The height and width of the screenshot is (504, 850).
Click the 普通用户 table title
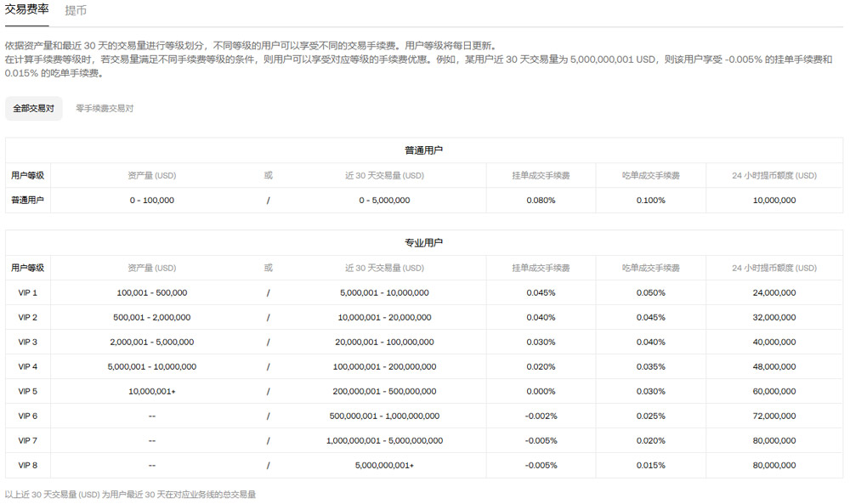click(x=424, y=149)
